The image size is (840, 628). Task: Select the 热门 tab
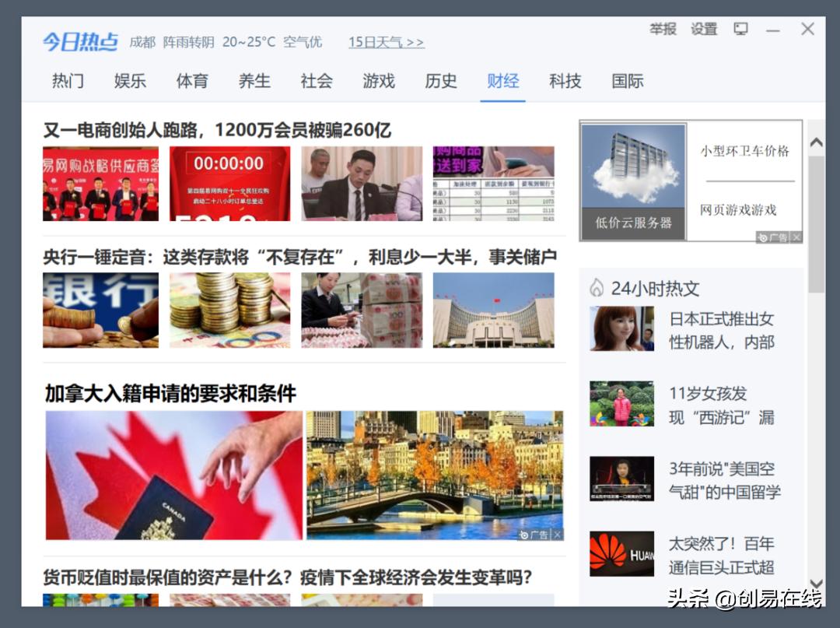[x=67, y=81]
